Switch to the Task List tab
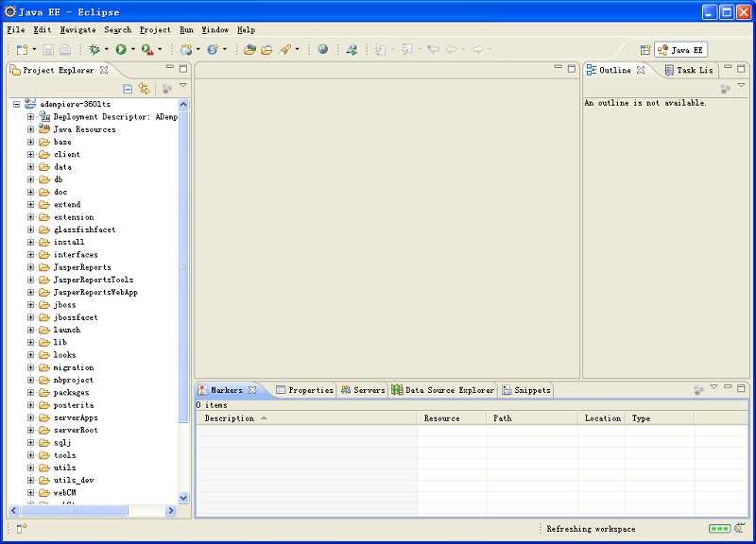This screenshot has height=544, width=756. (689, 70)
